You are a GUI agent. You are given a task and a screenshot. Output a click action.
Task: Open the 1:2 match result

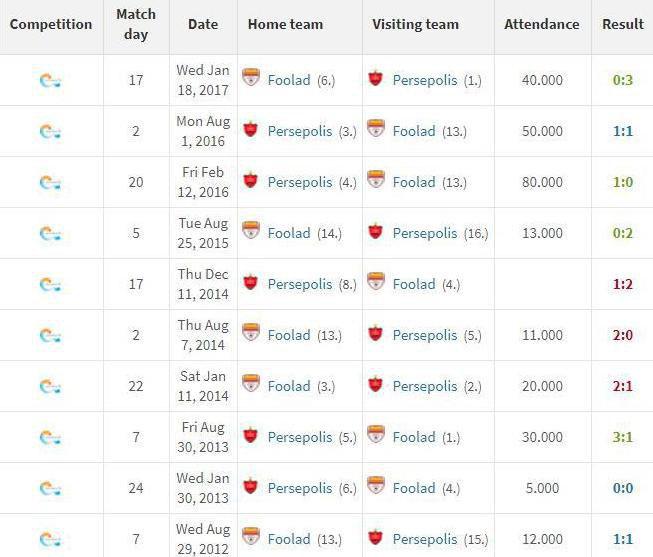[x=623, y=284]
